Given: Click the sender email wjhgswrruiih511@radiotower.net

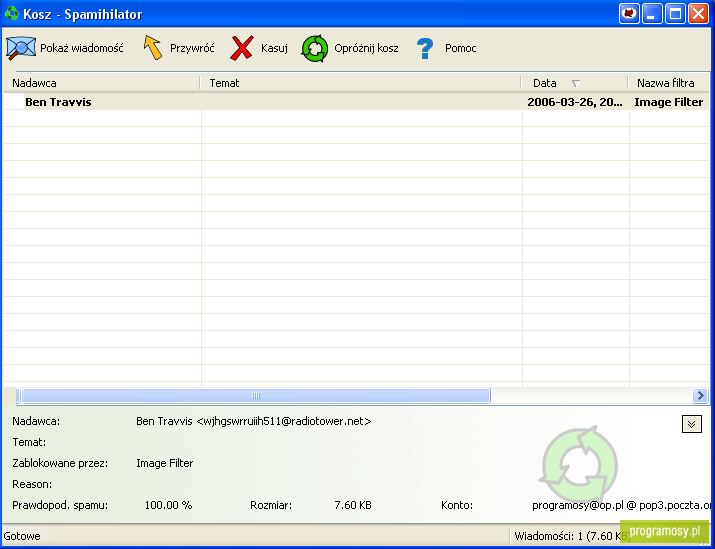Looking at the screenshot, I should [x=284, y=421].
